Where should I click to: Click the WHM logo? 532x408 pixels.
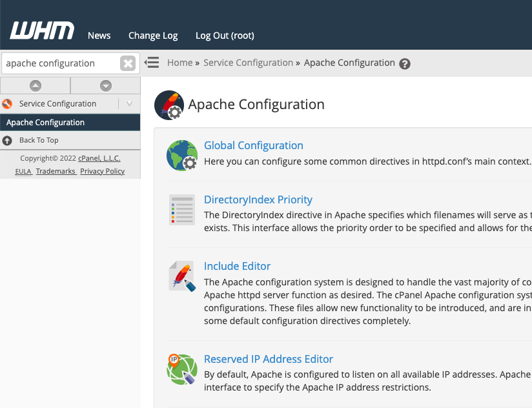(42, 31)
